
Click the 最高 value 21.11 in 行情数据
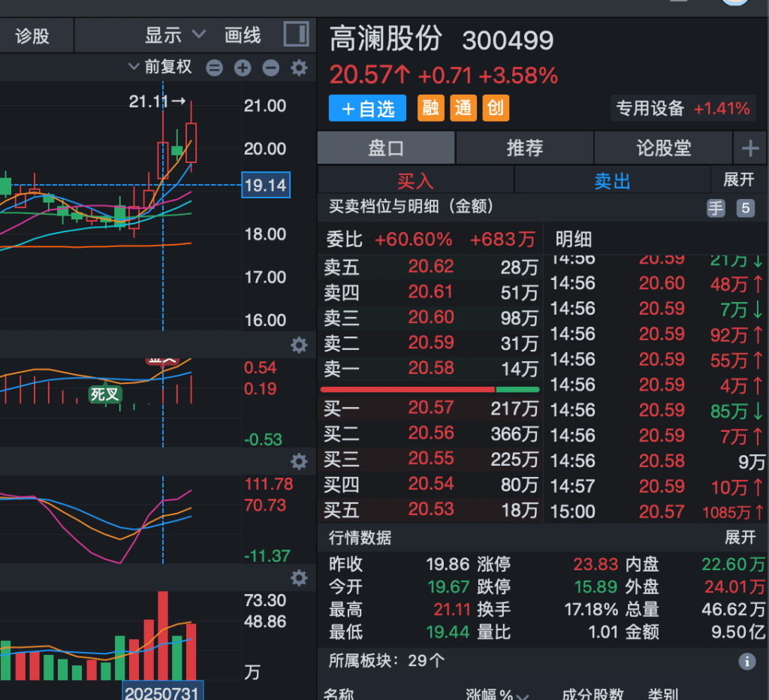pyautogui.click(x=451, y=609)
